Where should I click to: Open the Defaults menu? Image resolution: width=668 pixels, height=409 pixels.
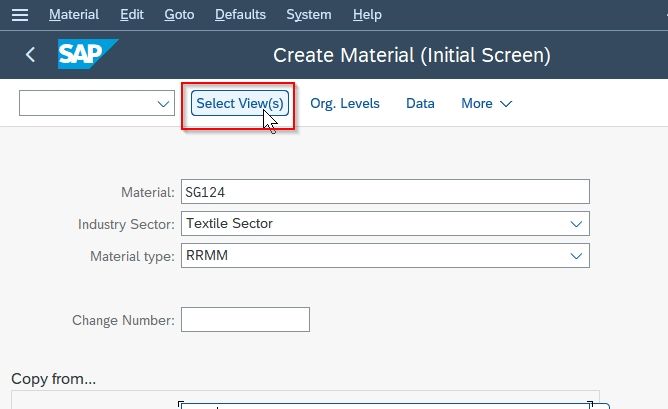pos(240,14)
